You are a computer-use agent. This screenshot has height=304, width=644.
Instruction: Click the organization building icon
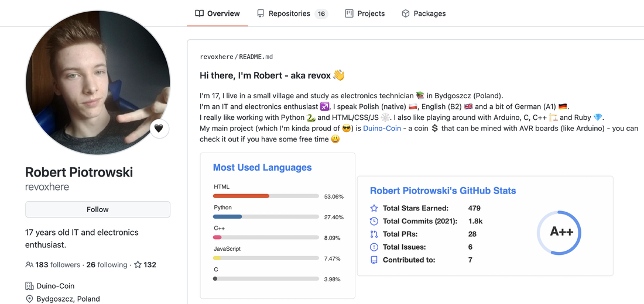[29, 286]
